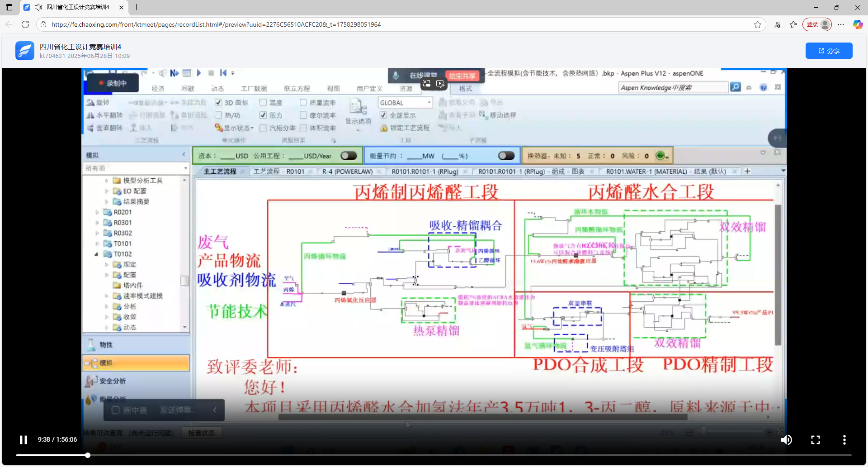
Task: Open the 主工艺流程 tab
Action: 220,172
